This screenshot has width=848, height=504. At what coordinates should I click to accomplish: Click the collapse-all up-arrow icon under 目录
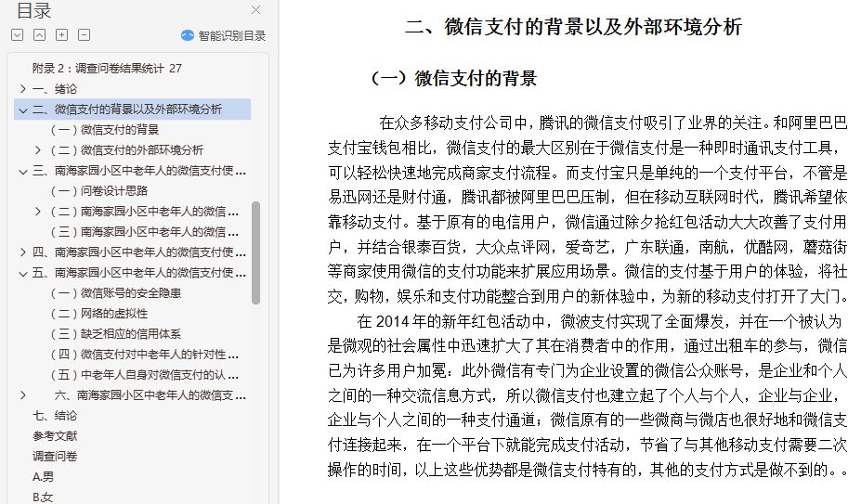tap(40, 35)
